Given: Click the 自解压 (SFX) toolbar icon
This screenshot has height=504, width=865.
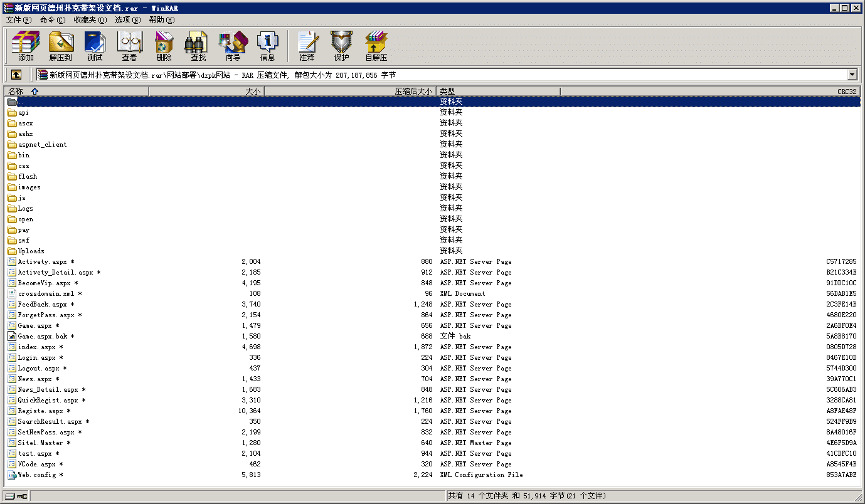Looking at the screenshot, I should tap(376, 46).
